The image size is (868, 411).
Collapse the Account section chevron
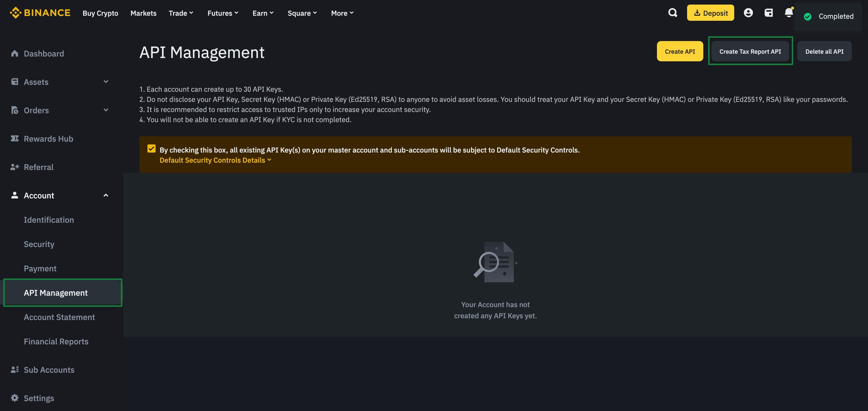point(106,195)
